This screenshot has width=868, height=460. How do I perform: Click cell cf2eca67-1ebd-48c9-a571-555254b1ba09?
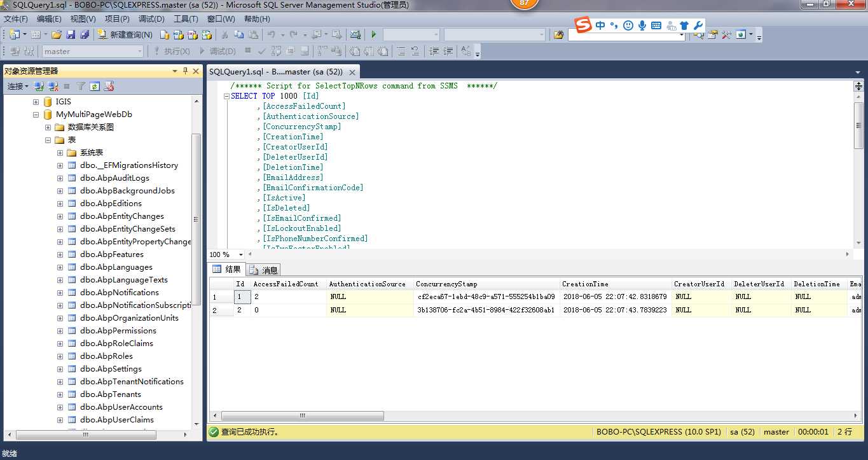[486, 296]
